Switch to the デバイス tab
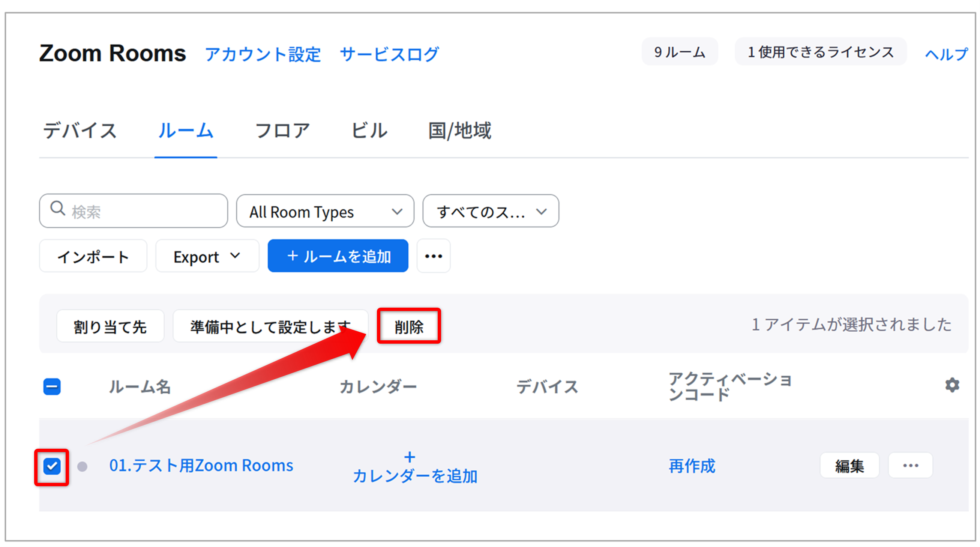 (79, 131)
